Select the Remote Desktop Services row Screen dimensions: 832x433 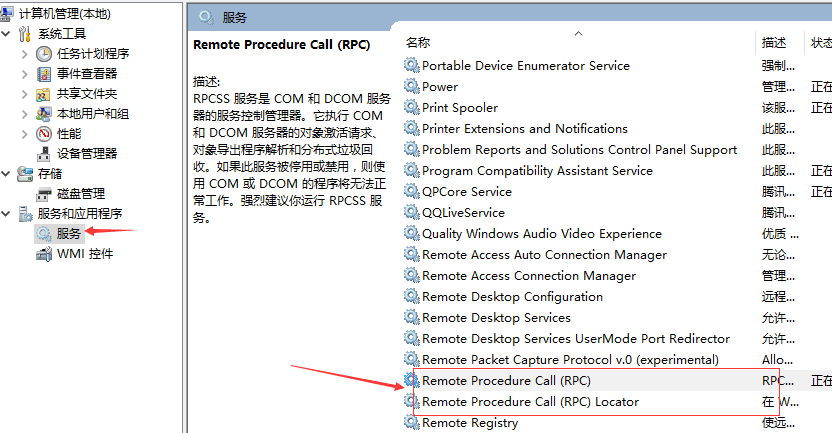[x=496, y=318]
